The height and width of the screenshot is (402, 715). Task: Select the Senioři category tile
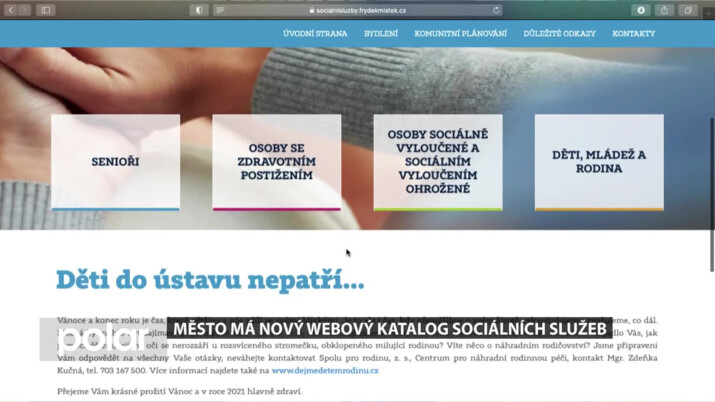click(x=116, y=162)
